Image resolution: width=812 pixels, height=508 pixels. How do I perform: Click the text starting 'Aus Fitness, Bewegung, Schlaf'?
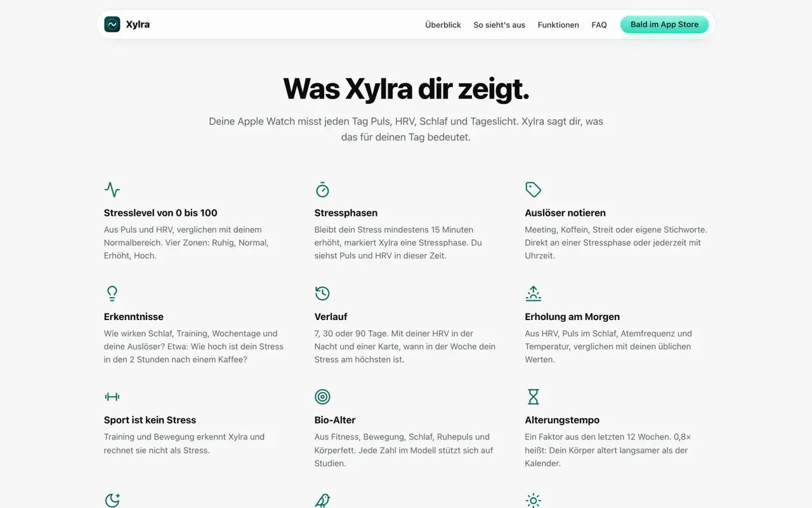pyautogui.click(x=403, y=450)
